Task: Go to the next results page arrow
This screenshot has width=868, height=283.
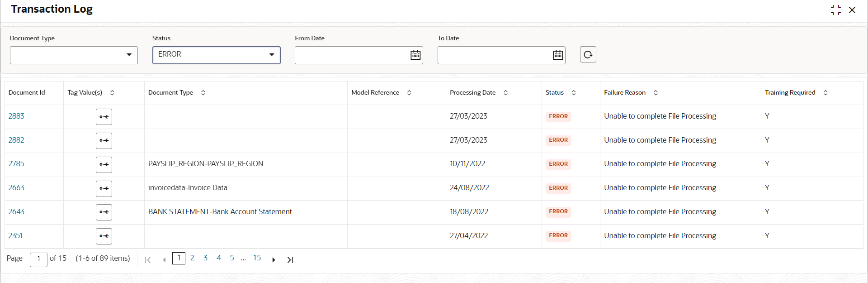Action: [274, 259]
